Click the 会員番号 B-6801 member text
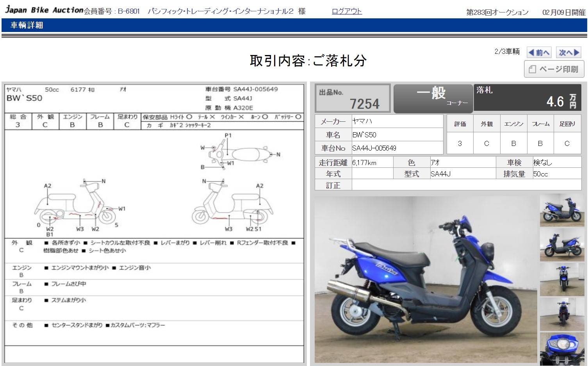Image resolution: width=588 pixels, height=366 pixels. tap(112, 11)
